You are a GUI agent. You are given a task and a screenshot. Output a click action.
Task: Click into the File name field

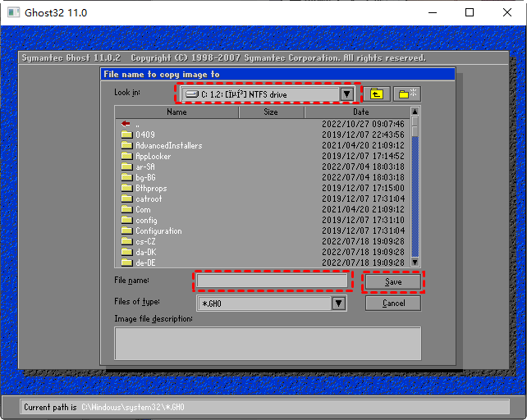tap(273, 281)
